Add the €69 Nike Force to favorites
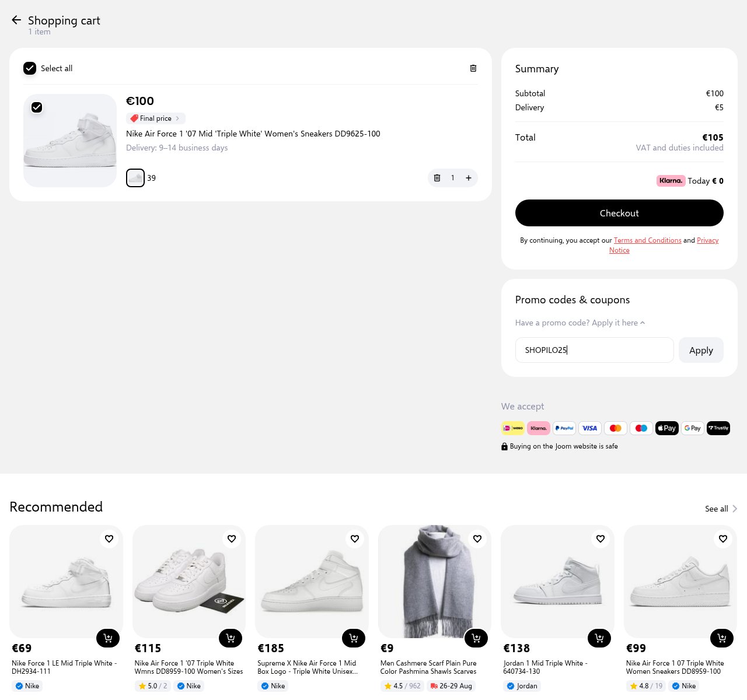The image size is (747, 700). [109, 538]
